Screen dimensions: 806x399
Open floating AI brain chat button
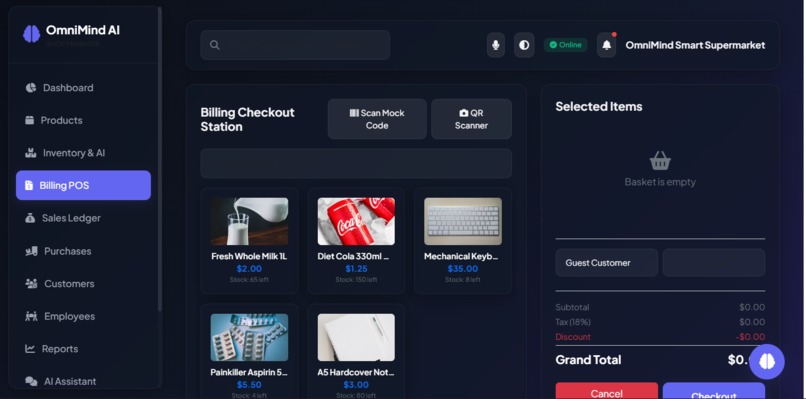coord(767,361)
